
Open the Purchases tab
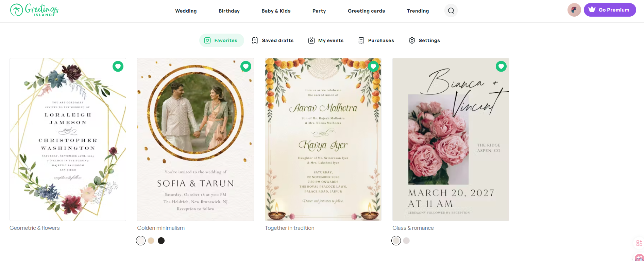click(x=376, y=40)
